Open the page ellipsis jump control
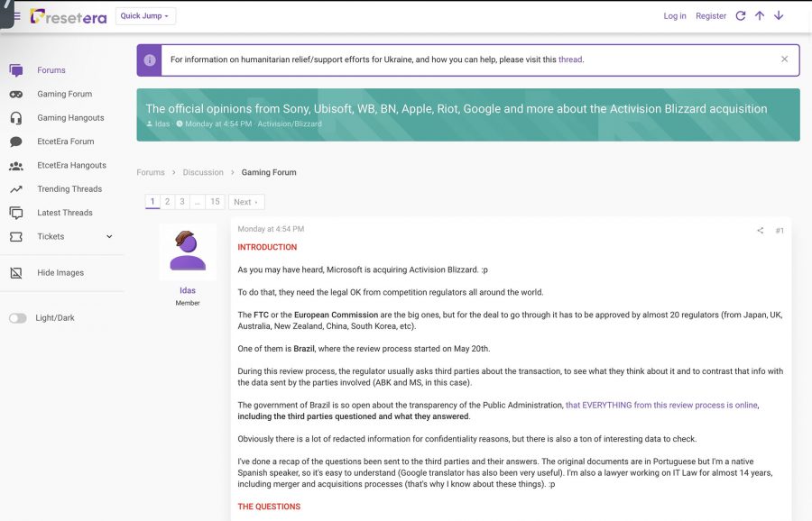 198,202
